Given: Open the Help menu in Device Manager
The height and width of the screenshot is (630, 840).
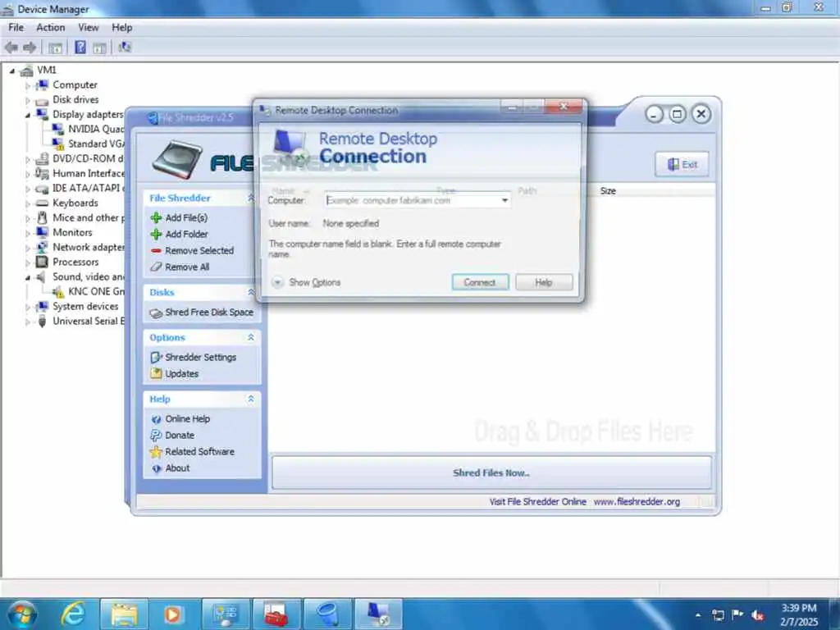Looking at the screenshot, I should pos(121,27).
